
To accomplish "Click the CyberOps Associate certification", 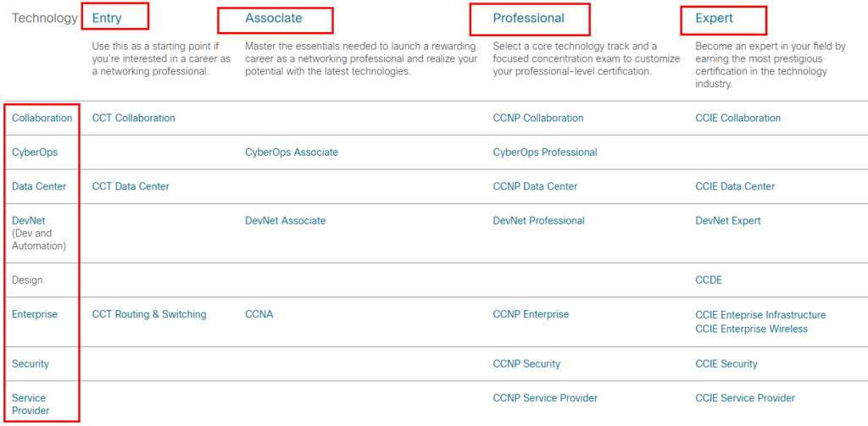I will point(291,152).
